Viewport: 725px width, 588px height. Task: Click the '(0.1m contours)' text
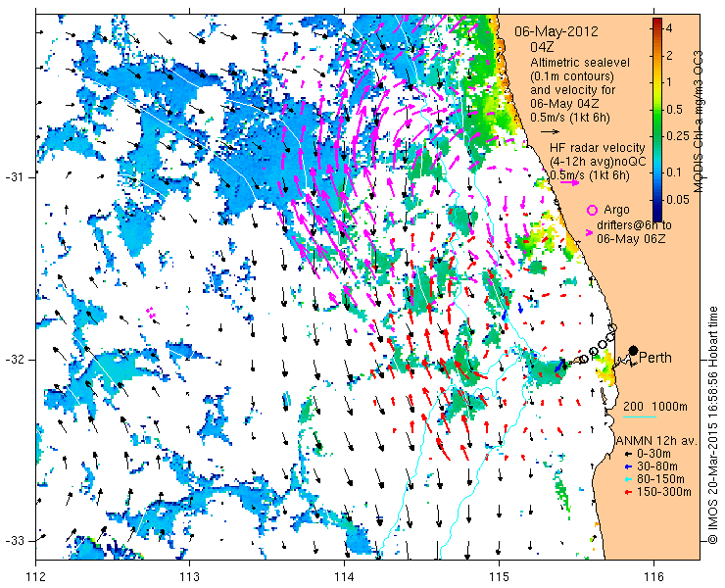(x=572, y=75)
